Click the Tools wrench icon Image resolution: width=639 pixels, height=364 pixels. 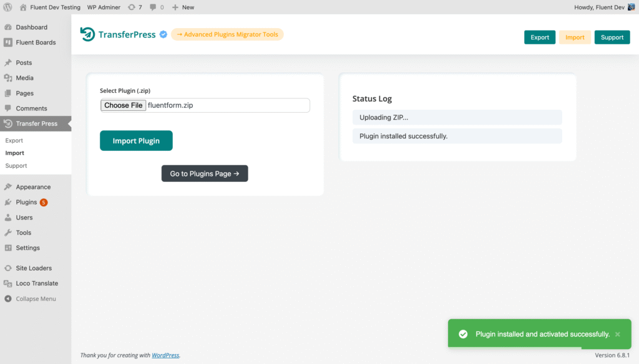click(8, 232)
